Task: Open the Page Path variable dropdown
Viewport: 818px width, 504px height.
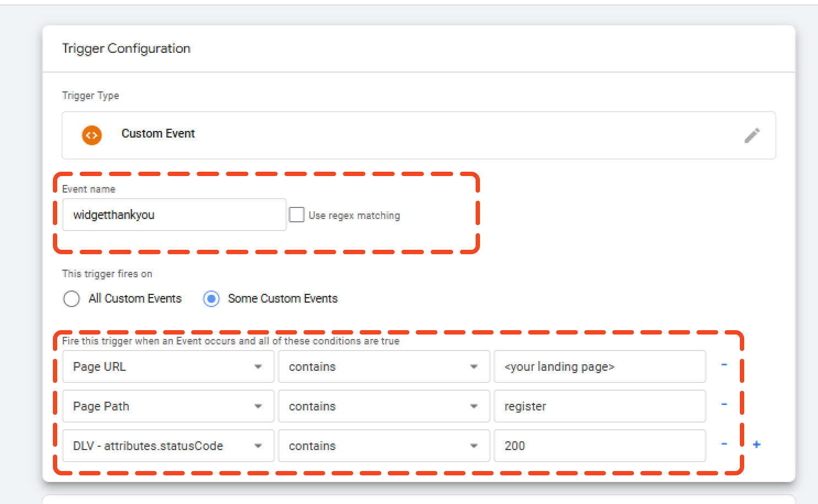Action: [168, 407]
